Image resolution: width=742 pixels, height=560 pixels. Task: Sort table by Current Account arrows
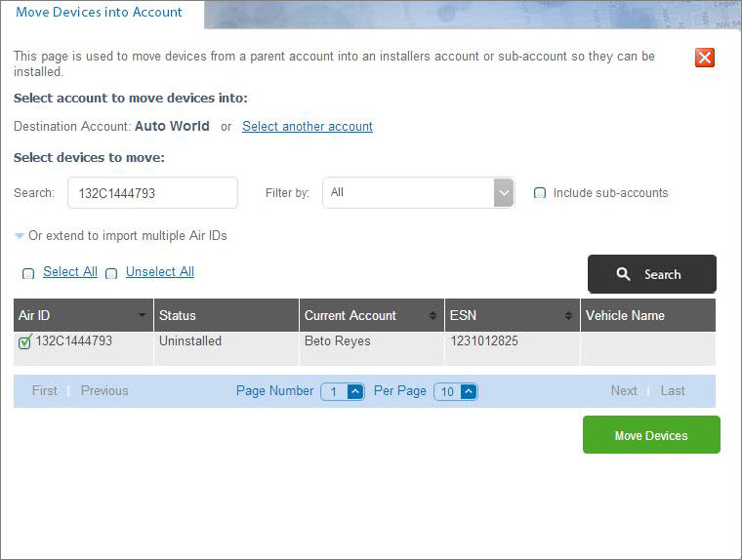pyautogui.click(x=433, y=316)
